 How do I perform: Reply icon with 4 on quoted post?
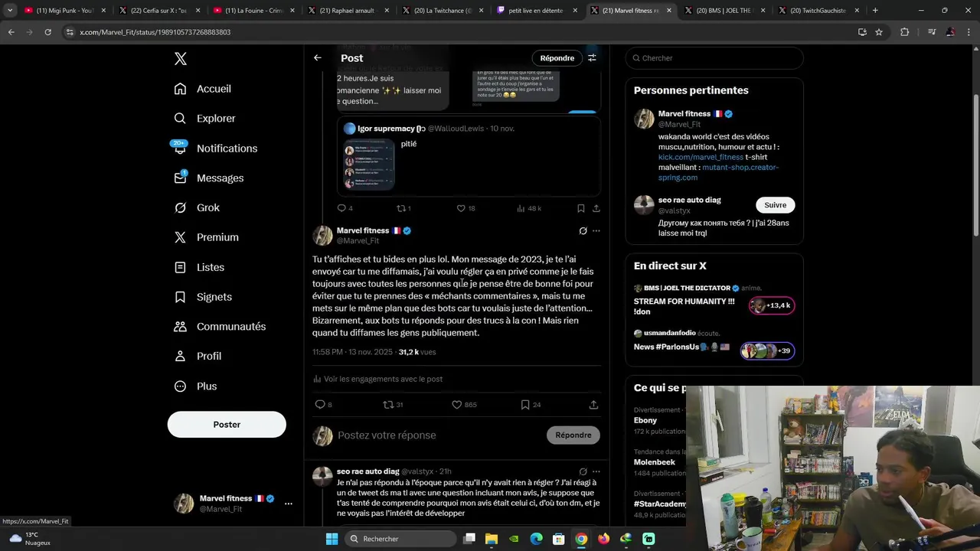click(345, 208)
